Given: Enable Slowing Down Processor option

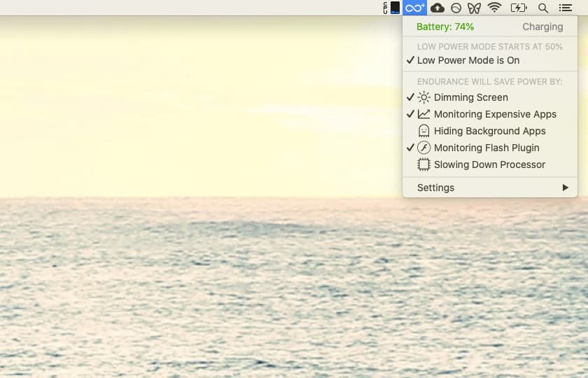Looking at the screenshot, I should point(490,164).
